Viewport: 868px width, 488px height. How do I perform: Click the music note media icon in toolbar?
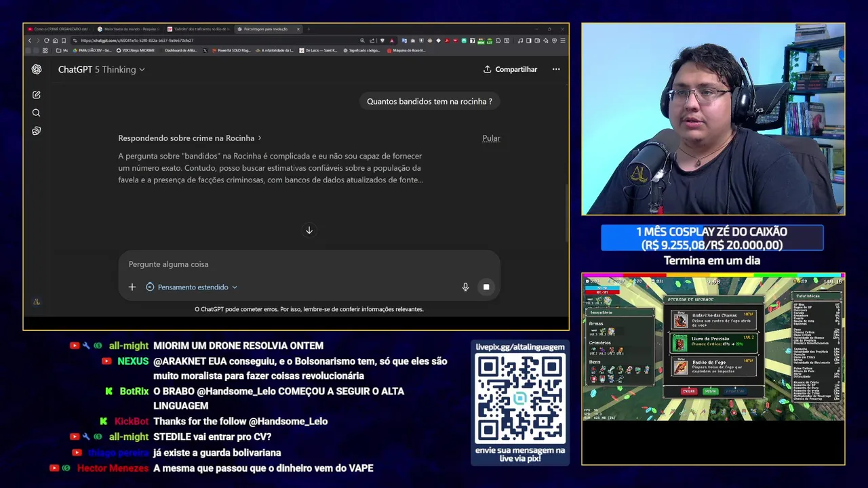(x=520, y=41)
